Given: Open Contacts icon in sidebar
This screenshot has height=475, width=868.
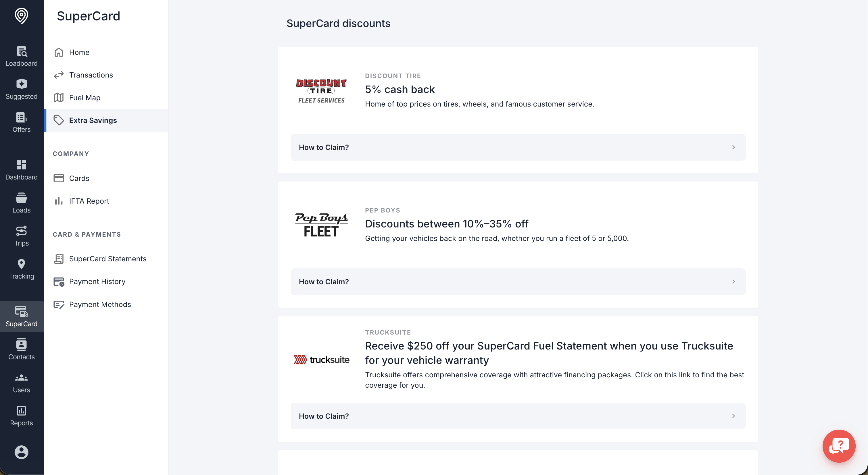Looking at the screenshot, I should click(x=22, y=345).
